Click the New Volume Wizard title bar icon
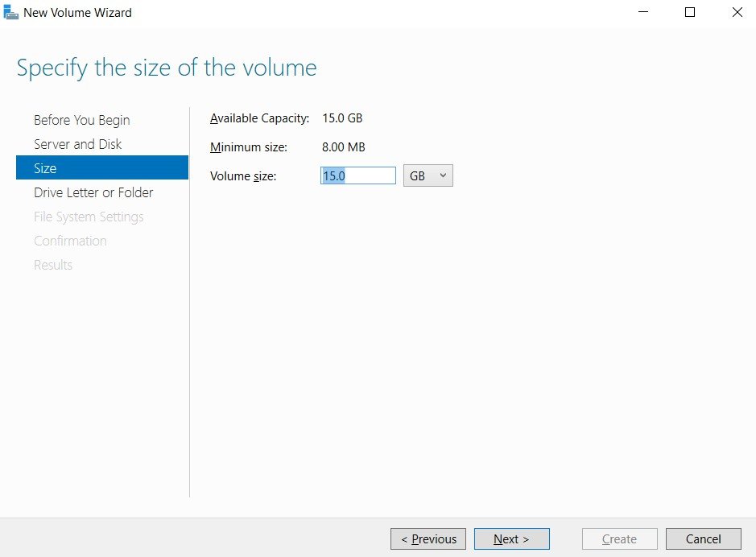The height and width of the screenshot is (557, 756). (10, 12)
